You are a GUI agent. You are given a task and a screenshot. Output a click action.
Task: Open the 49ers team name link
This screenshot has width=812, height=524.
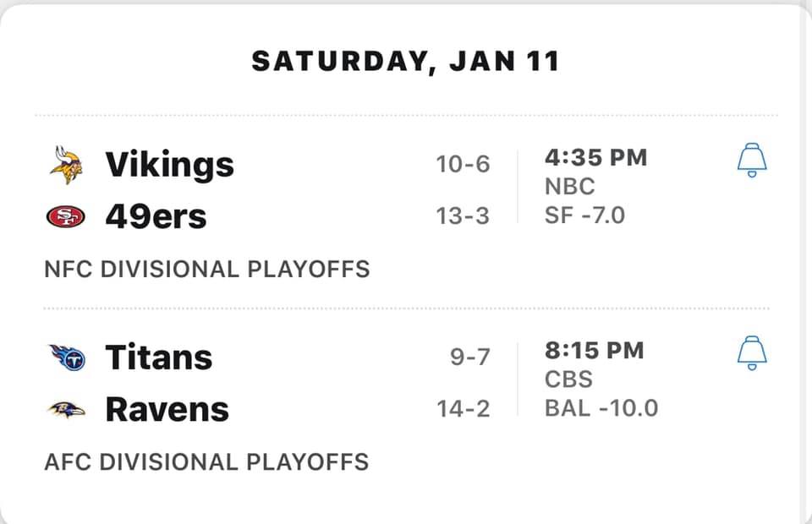click(x=156, y=216)
